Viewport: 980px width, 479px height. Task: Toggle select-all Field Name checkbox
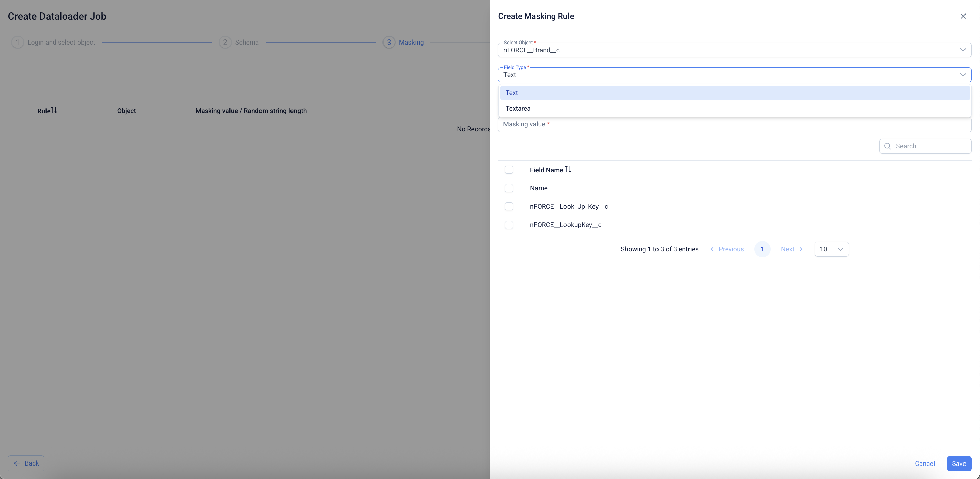tap(509, 170)
